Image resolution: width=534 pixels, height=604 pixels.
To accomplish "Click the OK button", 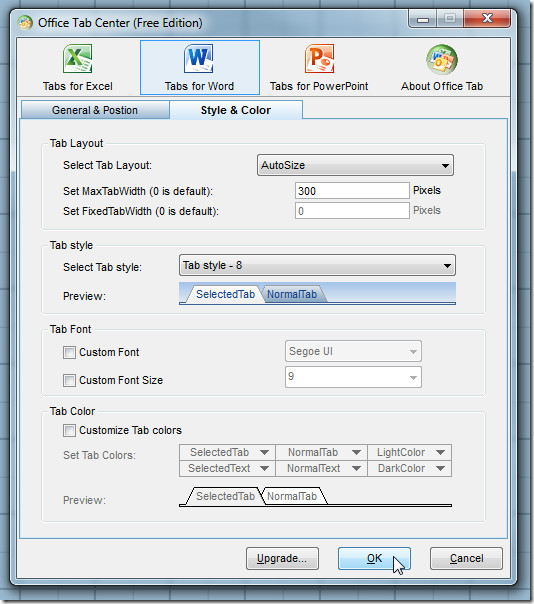I will 374,558.
